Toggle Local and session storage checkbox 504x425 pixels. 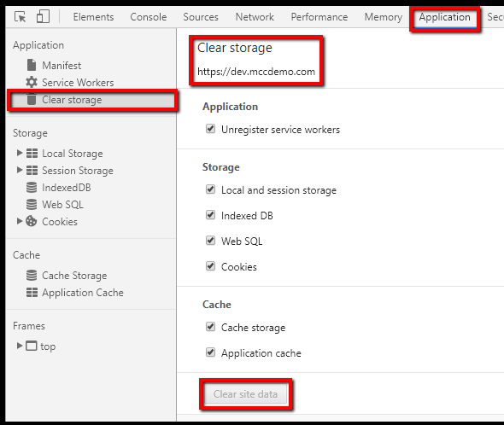click(210, 189)
